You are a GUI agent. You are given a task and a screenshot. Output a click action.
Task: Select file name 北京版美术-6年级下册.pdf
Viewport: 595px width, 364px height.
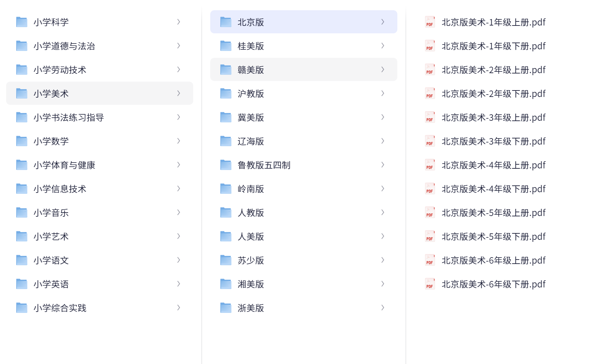click(x=494, y=284)
